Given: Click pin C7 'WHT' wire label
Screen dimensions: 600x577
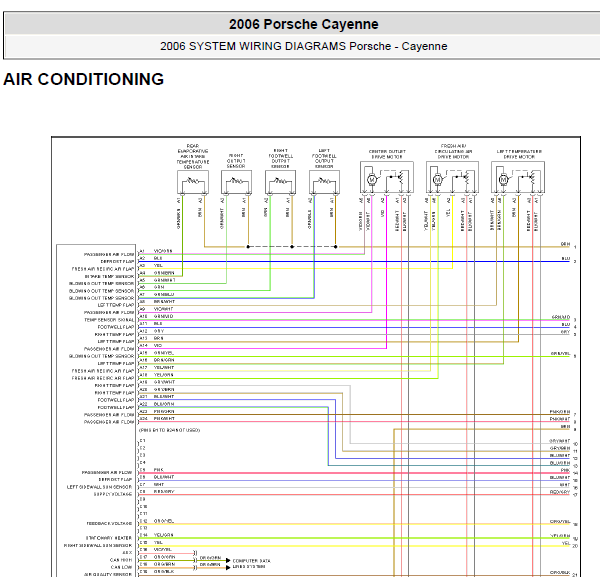Looking at the screenshot, I should (x=159, y=484).
